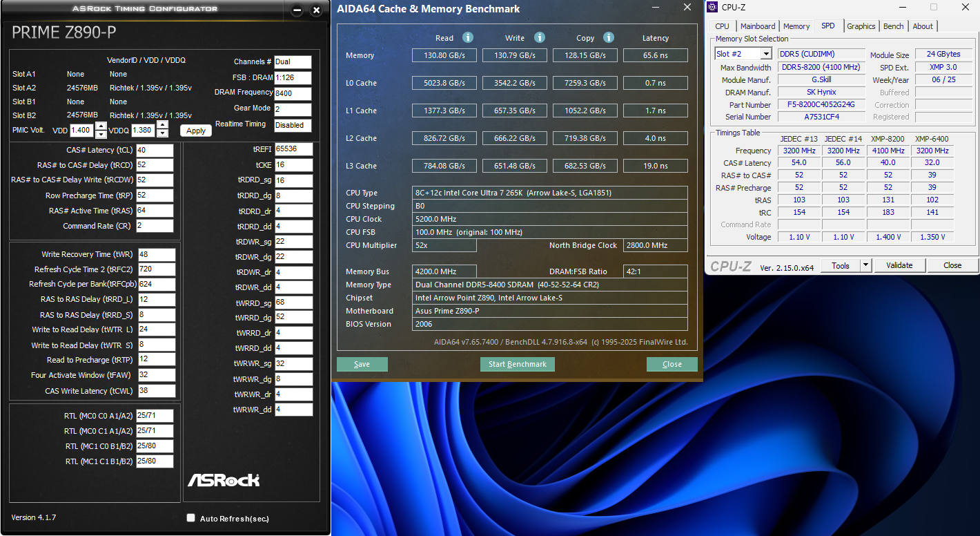
Task: Click the RTL (MC1 C1 B1/B2) field
Action: (155, 461)
